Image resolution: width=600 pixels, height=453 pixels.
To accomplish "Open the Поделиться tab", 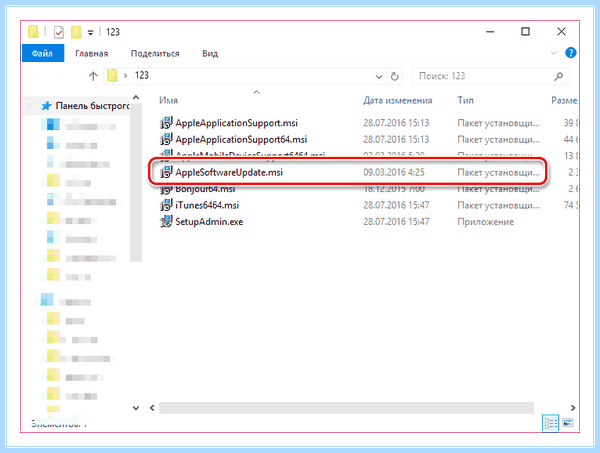I will coord(155,54).
